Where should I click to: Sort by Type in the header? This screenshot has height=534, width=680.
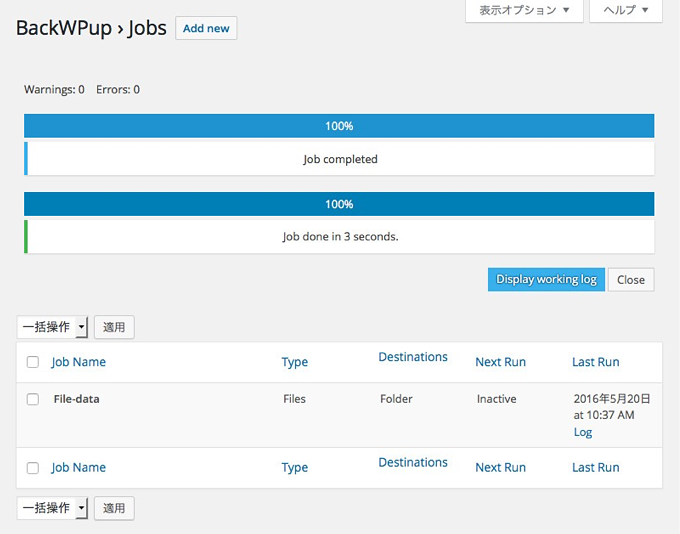(294, 362)
